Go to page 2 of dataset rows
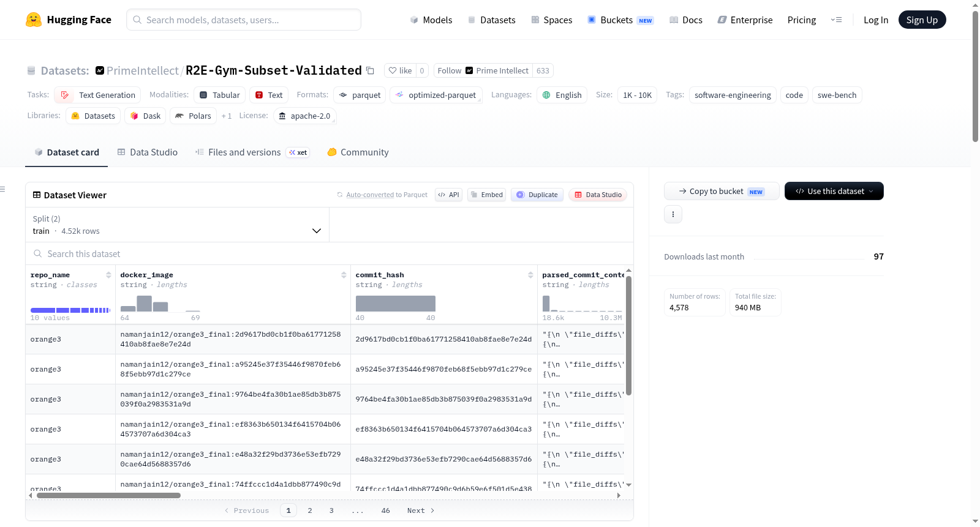The image size is (980, 527). tap(310, 510)
